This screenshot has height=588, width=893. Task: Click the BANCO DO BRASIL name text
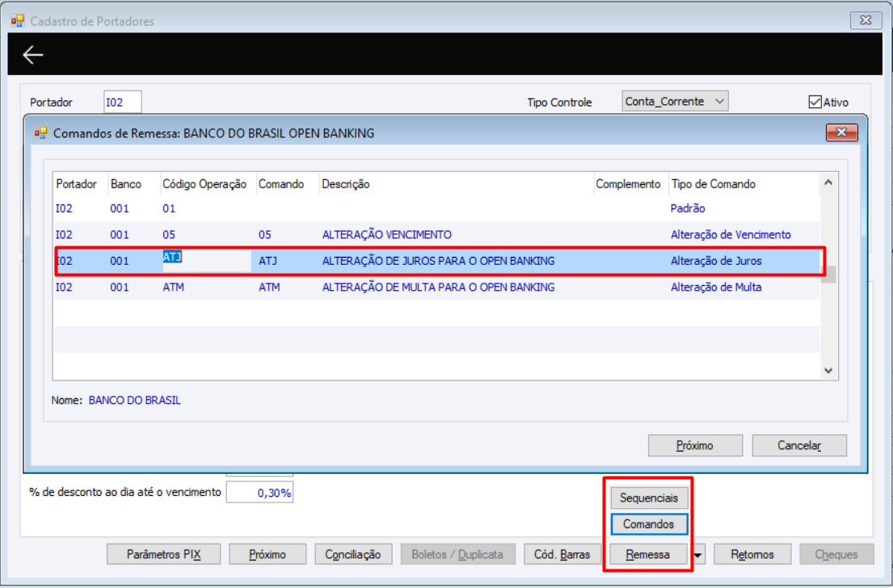click(x=134, y=400)
